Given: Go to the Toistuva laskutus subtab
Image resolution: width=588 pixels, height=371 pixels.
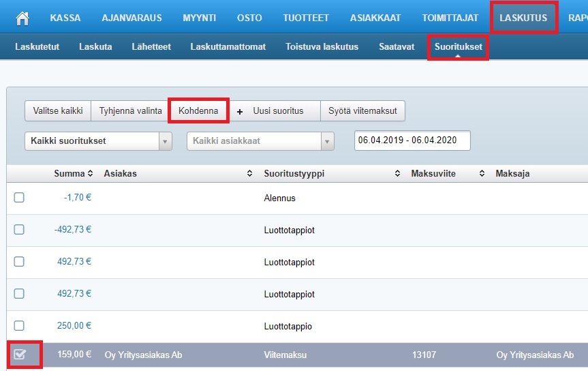Looking at the screenshot, I should pos(322,47).
